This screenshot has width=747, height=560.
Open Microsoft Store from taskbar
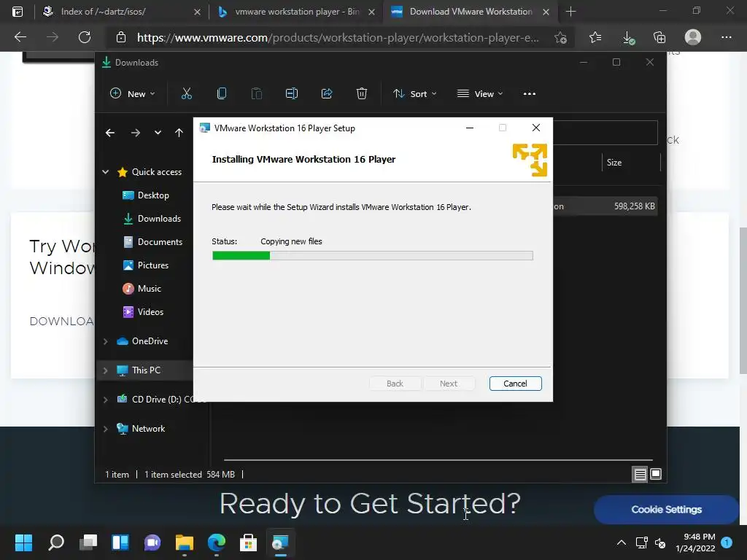(x=248, y=542)
